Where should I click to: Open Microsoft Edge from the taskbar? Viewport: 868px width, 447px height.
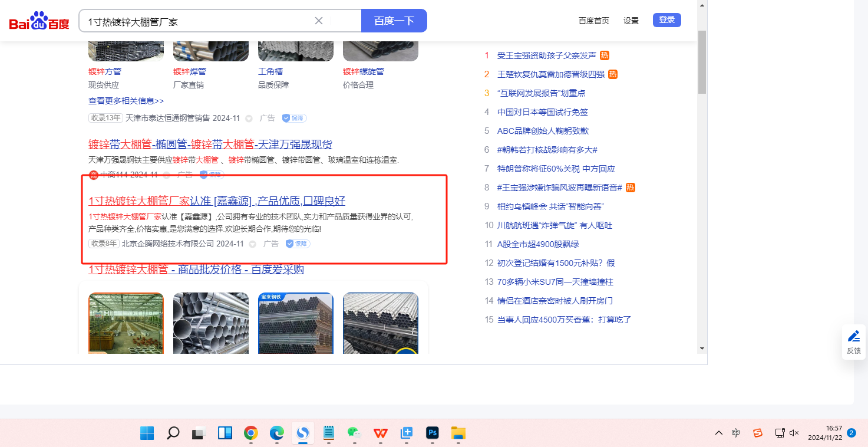[x=277, y=433]
